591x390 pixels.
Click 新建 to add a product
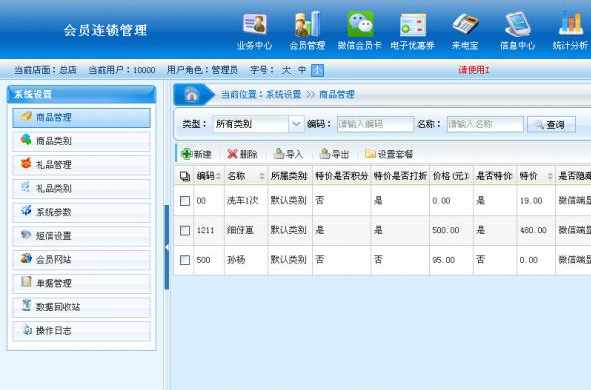pos(196,154)
